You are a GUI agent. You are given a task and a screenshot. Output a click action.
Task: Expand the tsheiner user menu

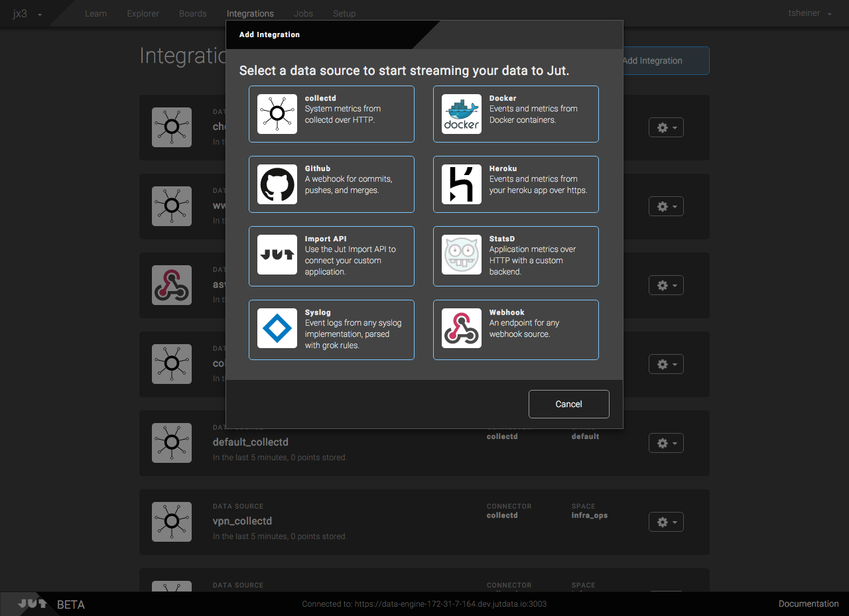pos(809,13)
